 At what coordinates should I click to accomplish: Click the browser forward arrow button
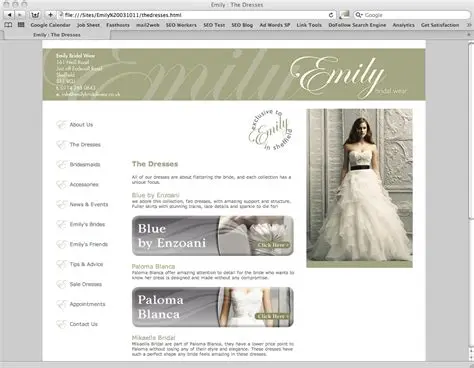(x=20, y=15)
